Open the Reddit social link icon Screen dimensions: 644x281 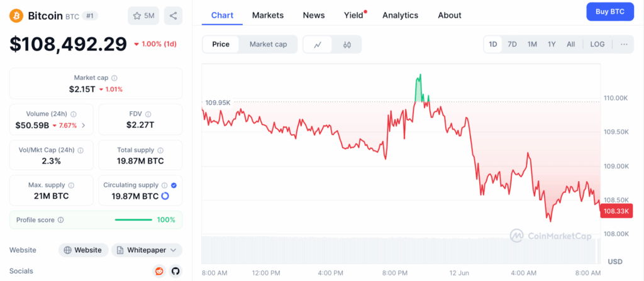tap(159, 271)
